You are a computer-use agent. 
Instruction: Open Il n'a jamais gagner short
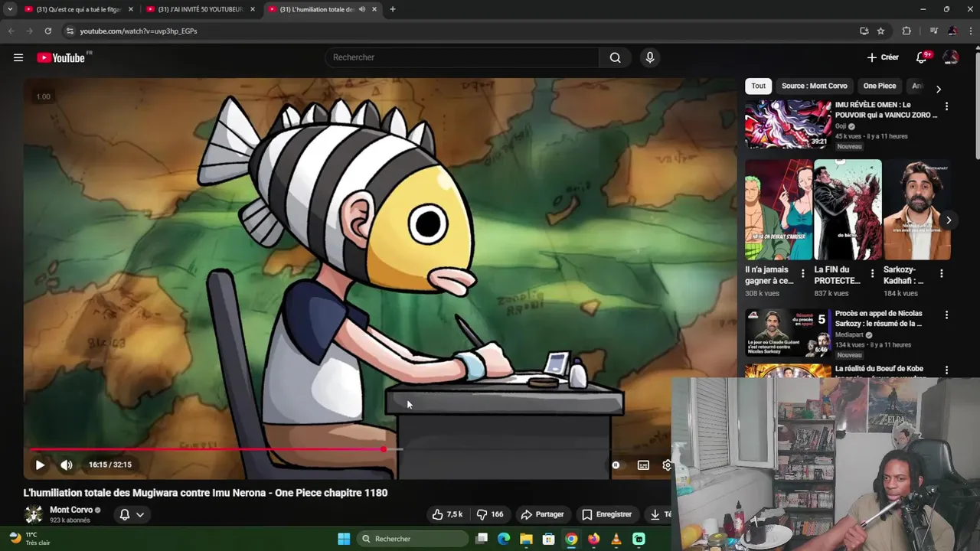click(x=779, y=210)
